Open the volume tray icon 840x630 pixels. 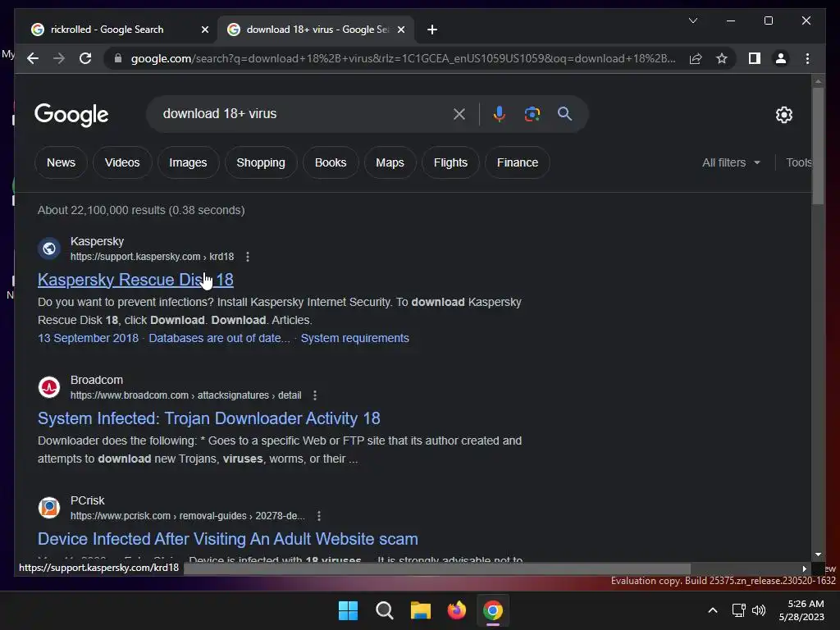(759, 610)
